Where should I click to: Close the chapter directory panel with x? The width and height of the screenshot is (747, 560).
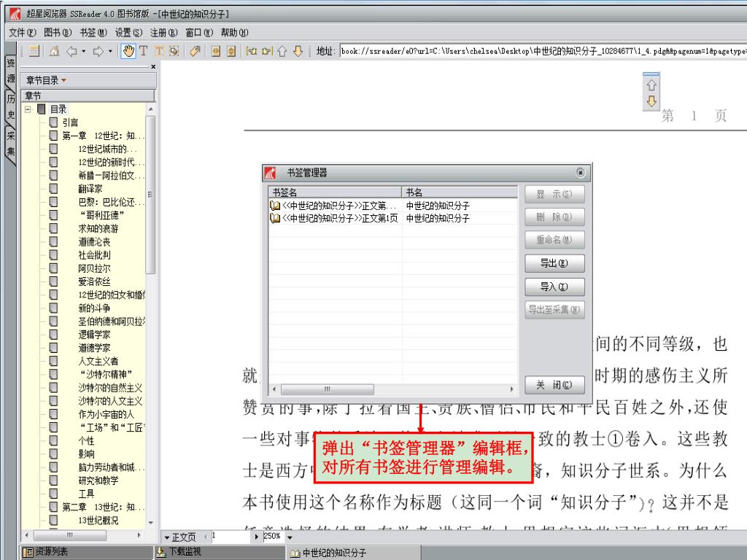(153, 66)
